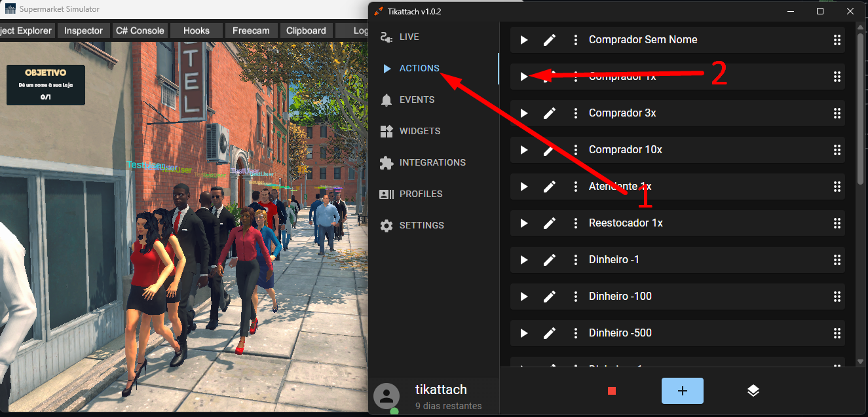Image resolution: width=868 pixels, height=417 pixels.
Task: Add a new action with the plus button
Action: (683, 391)
